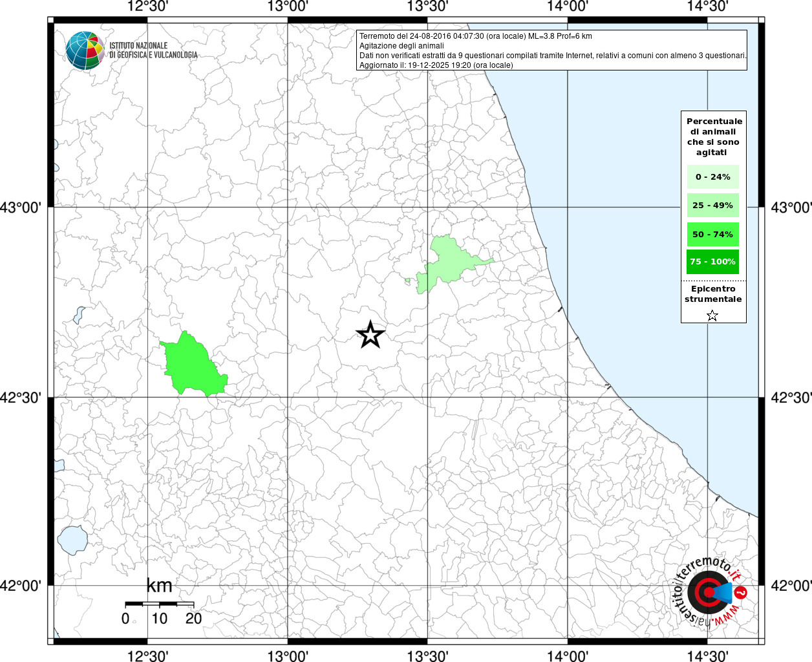Click the km scale bar
This screenshot has width=812, height=662.
tap(160, 604)
